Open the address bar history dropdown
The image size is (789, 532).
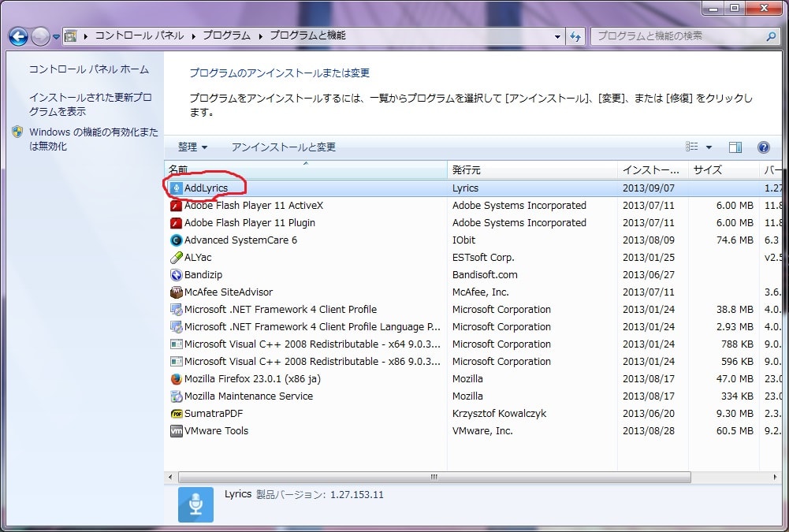[557, 36]
